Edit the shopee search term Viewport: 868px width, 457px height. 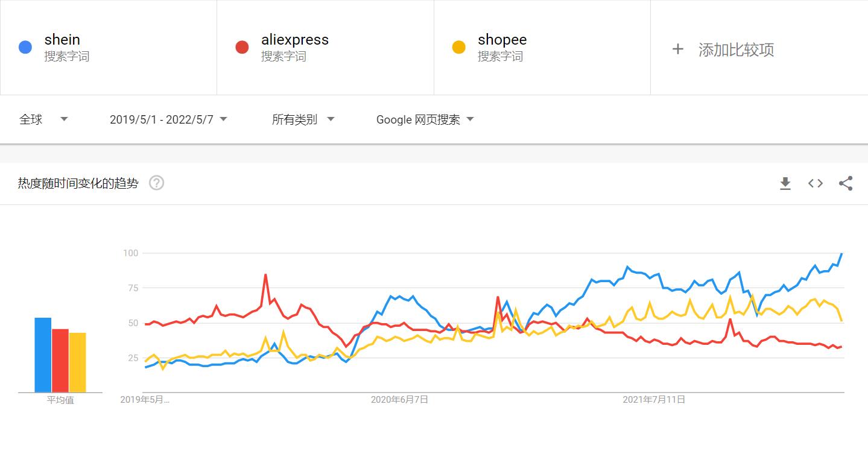pyautogui.click(x=502, y=40)
